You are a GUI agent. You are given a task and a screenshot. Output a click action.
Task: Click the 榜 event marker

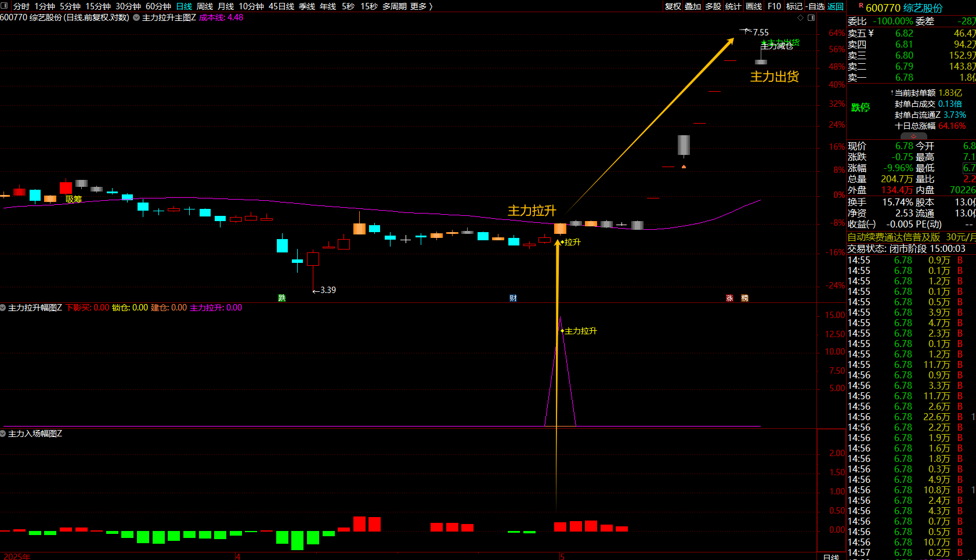coord(745,298)
